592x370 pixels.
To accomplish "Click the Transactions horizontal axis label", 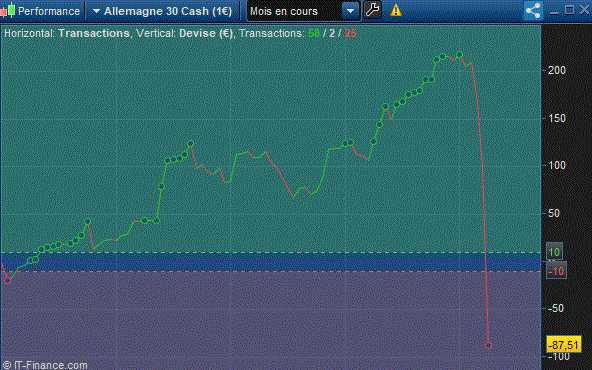I will click(94, 33).
